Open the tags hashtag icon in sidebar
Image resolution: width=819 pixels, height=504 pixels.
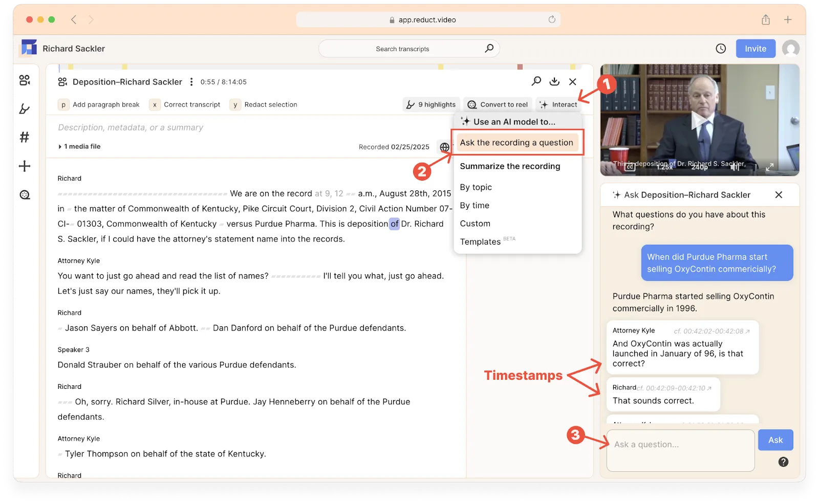25,137
